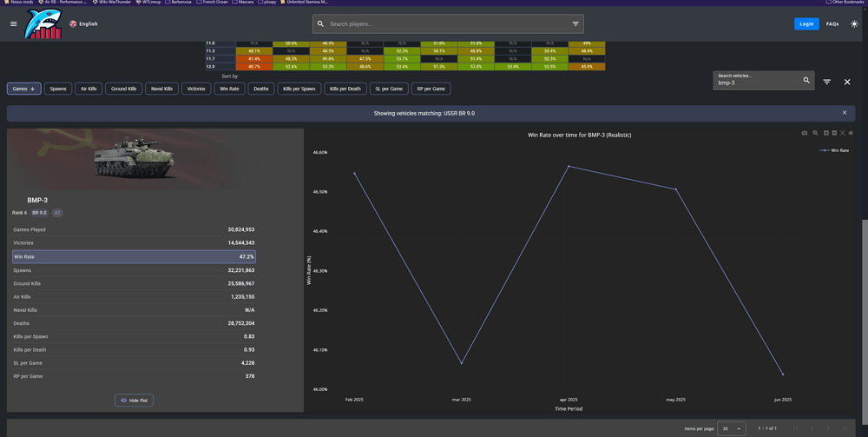The image size is (868, 437).
Task: Sort vehicles by Spawns
Action: [x=58, y=89]
